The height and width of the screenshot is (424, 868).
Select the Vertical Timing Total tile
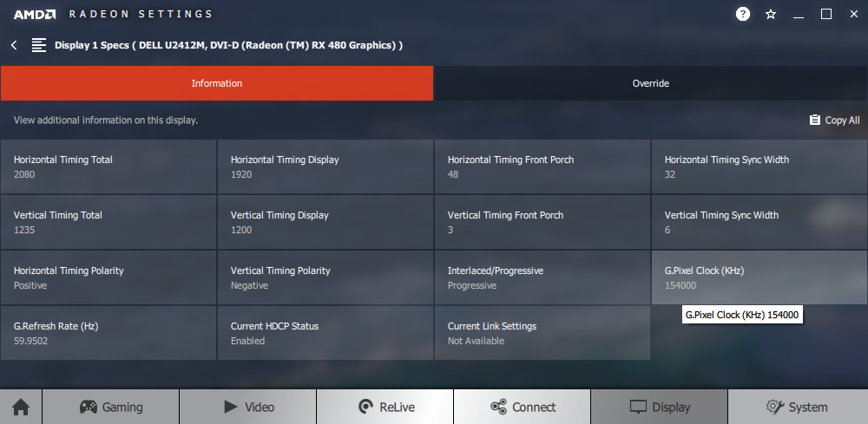pyautogui.click(x=108, y=222)
